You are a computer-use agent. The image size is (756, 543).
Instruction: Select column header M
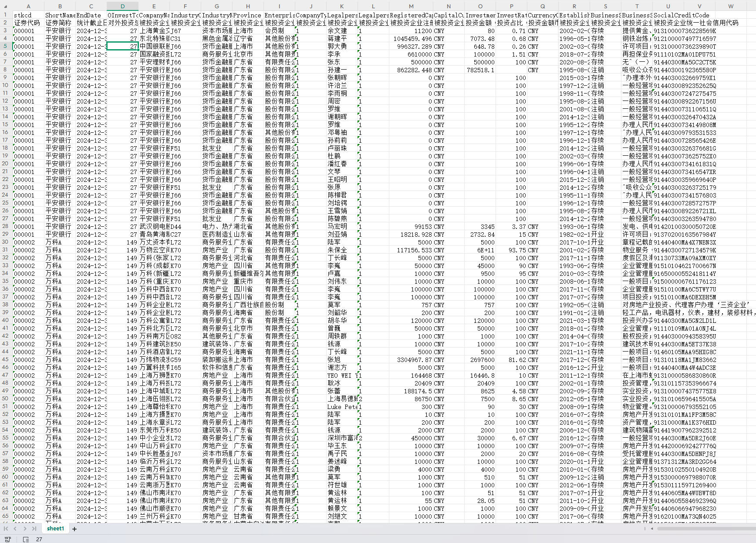pos(411,6)
